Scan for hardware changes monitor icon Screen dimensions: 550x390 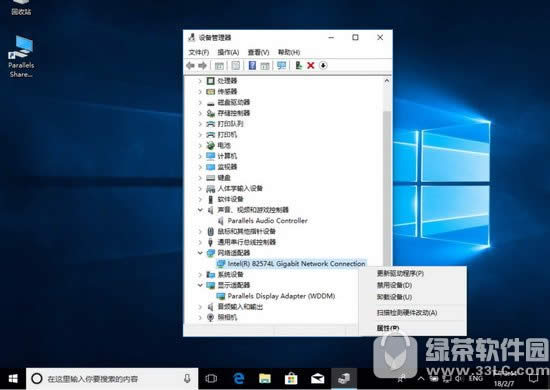(x=281, y=65)
